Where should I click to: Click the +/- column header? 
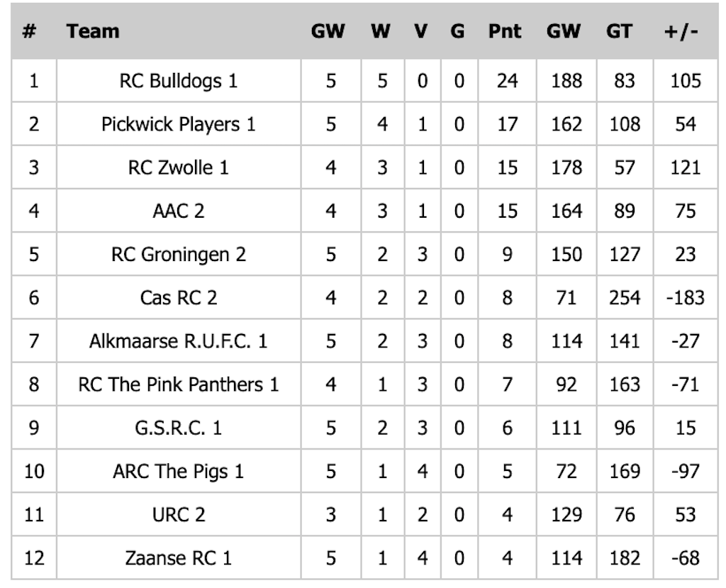(x=681, y=31)
